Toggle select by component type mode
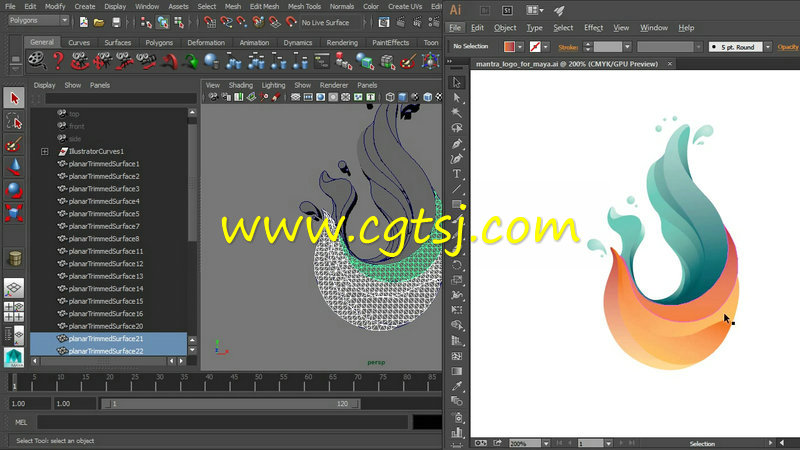Viewport: 800px width, 450px height. tap(179, 22)
